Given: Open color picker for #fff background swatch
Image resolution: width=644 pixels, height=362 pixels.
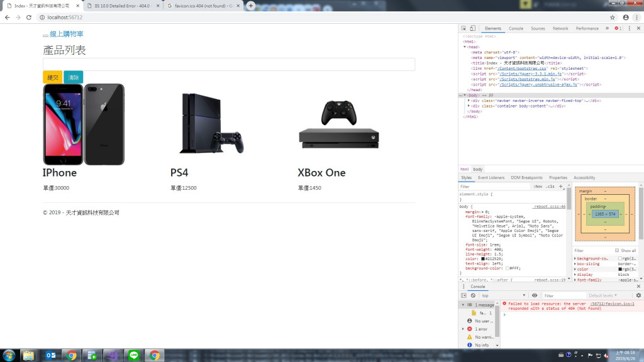Looking at the screenshot, I should coord(508,268).
